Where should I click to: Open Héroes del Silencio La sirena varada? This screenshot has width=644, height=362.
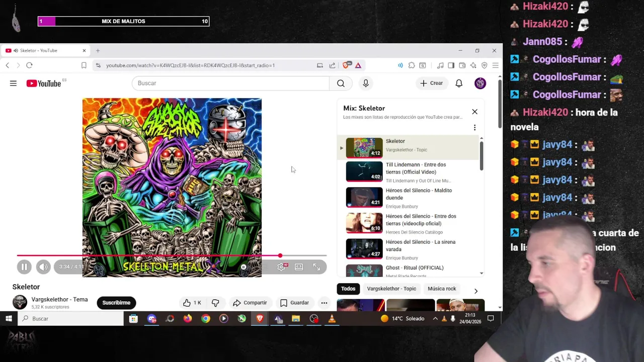409,249
